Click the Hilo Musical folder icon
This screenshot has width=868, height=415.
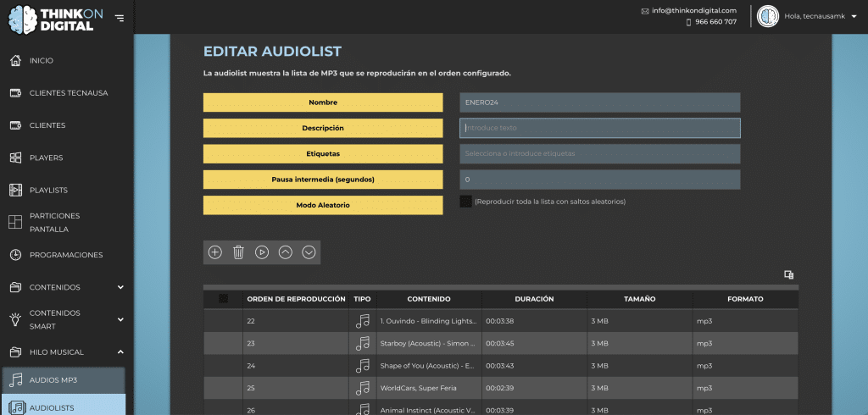[x=15, y=352]
